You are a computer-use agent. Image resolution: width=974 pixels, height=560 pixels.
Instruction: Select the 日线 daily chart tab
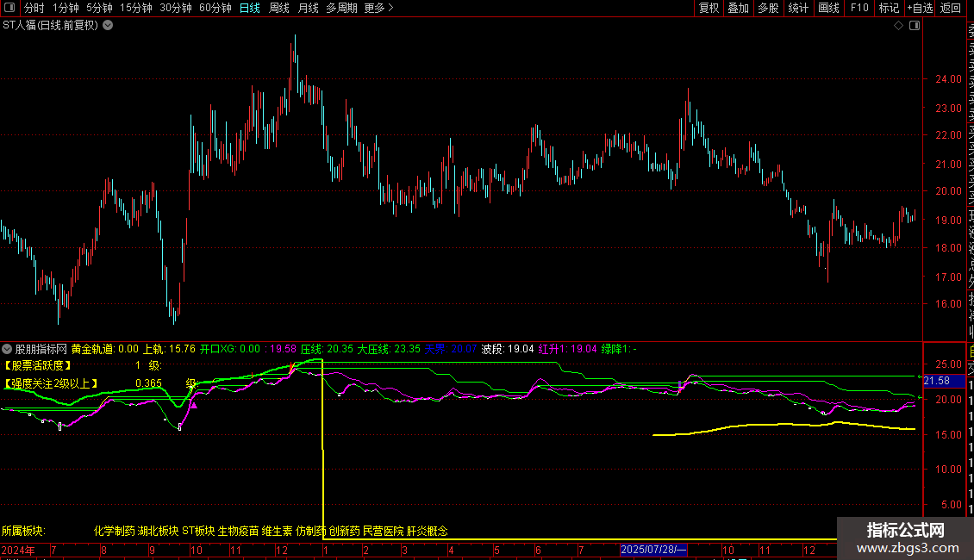coord(250,8)
